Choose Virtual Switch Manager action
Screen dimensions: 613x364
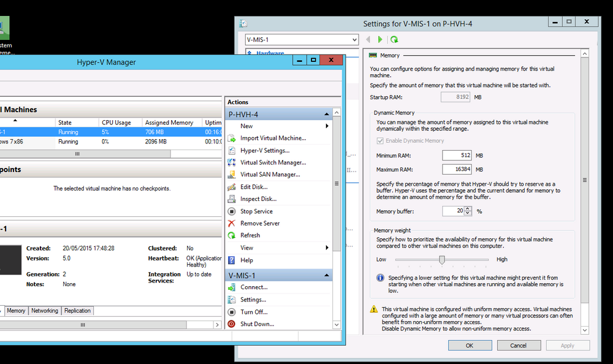(273, 162)
